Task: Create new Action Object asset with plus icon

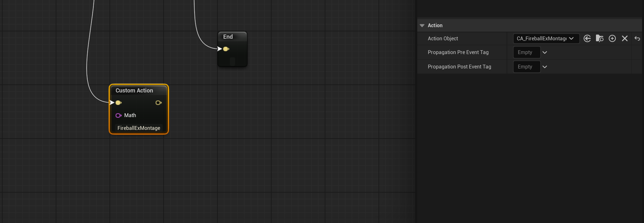Action: (612, 39)
